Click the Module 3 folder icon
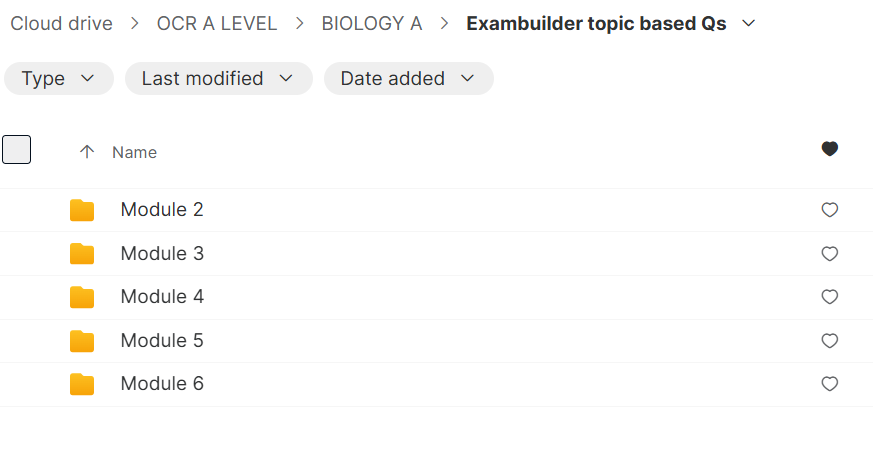 pos(82,254)
